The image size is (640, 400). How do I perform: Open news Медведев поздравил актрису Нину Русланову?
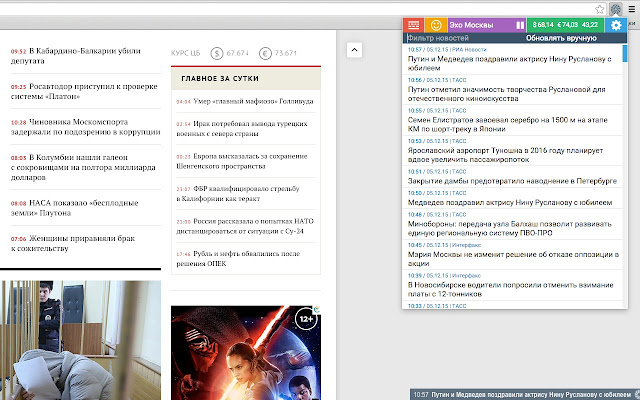coord(510,202)
